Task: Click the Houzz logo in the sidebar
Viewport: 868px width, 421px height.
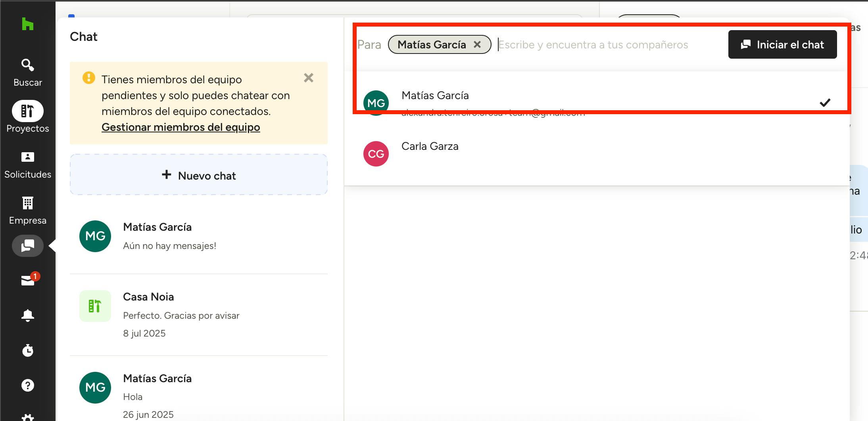Action: click(28, 24)
